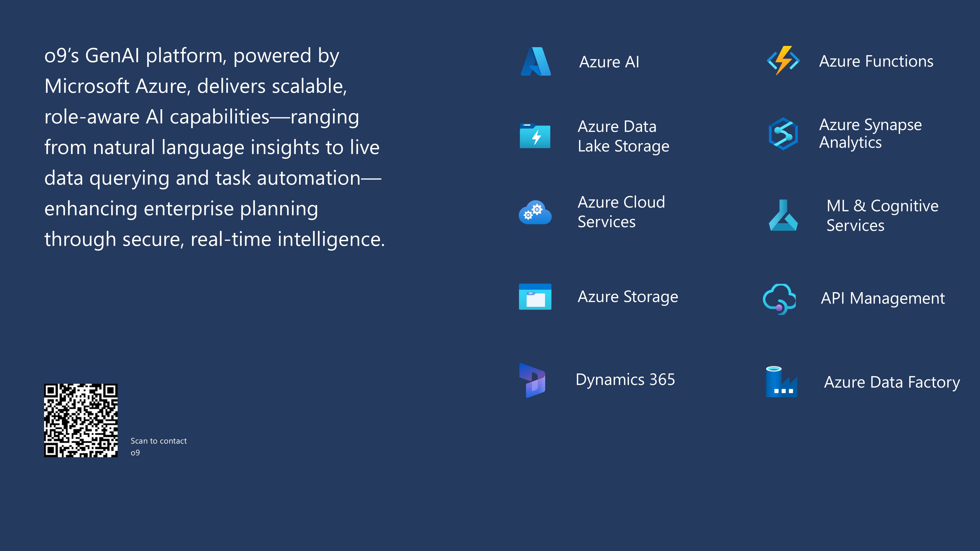The height and width of the screenshot is (551, 980).
Task: Click the Azure AI logo icon
Action: [x=536, y=61]
